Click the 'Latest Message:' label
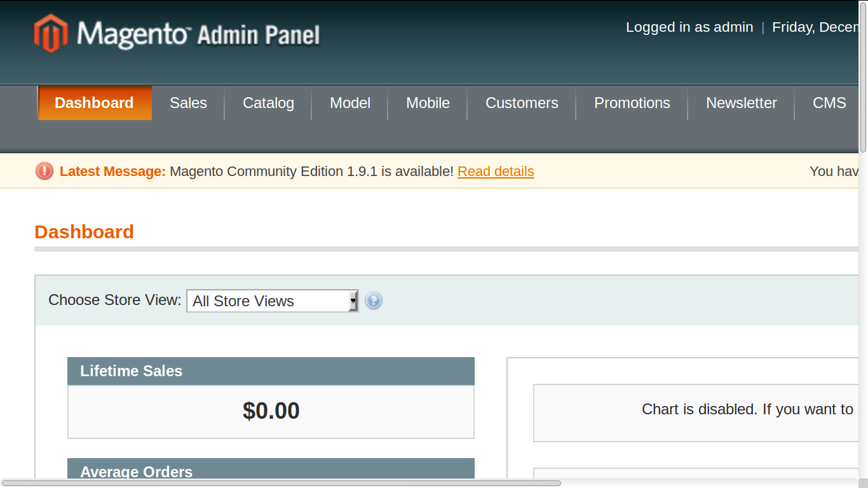Screen dimensions: 868x488 [x=112, y=172]
